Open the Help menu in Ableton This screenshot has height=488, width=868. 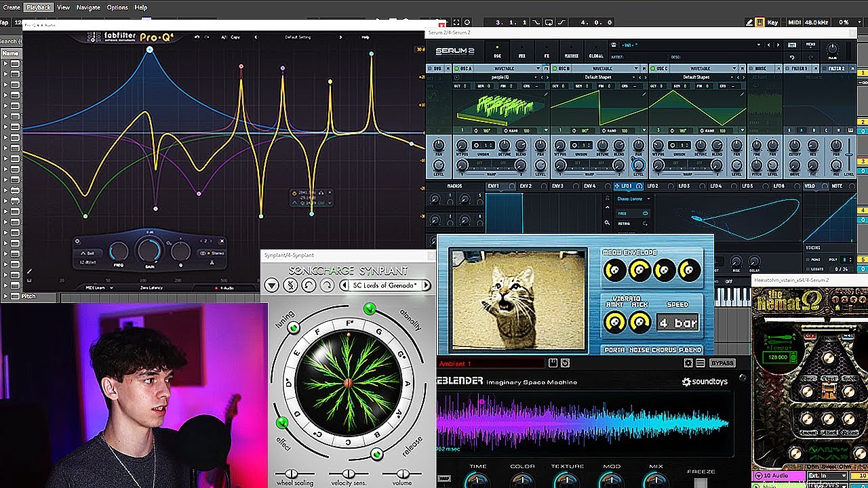click(x=141, y=7)
